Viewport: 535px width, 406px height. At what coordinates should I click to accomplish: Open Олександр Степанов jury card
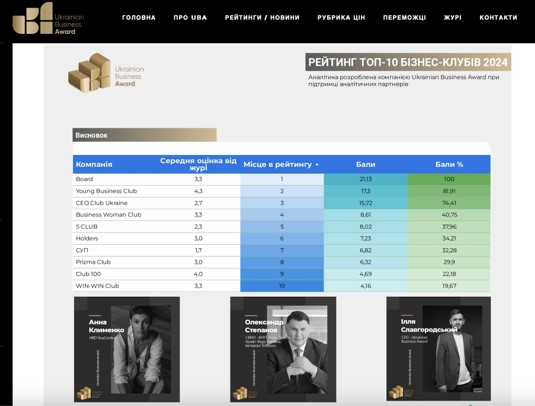pyautogui.click(x=283, y=349)
